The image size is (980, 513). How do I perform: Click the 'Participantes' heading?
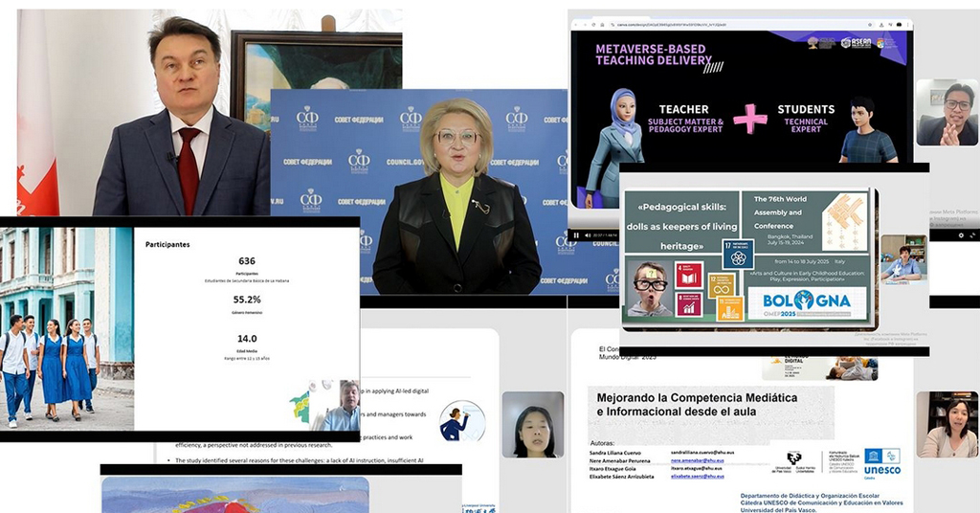click(167, 244)
